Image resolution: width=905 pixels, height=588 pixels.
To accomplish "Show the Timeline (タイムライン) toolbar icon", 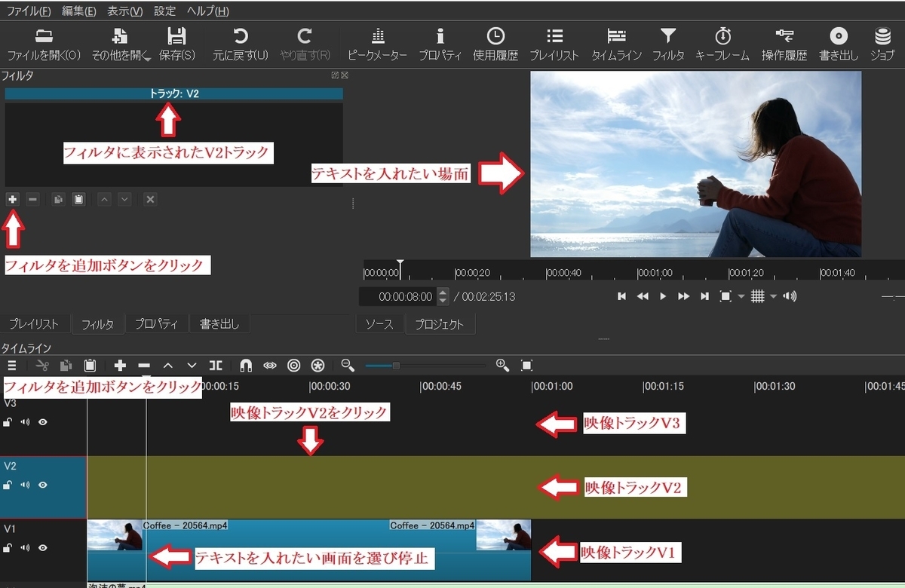I will [x=616, y=36].
